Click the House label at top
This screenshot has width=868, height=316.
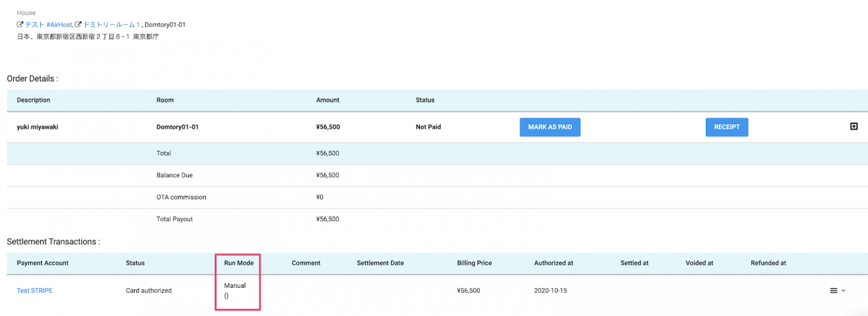pos(26,12)
